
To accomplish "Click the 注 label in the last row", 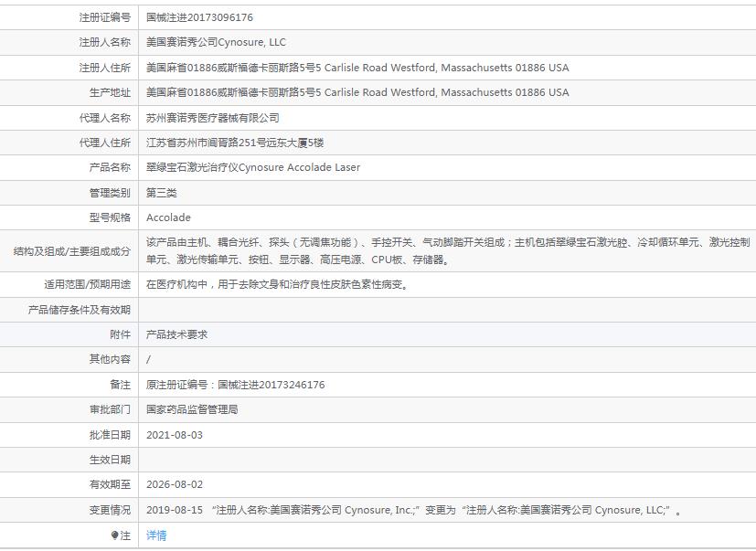I will tap(125, 535).
